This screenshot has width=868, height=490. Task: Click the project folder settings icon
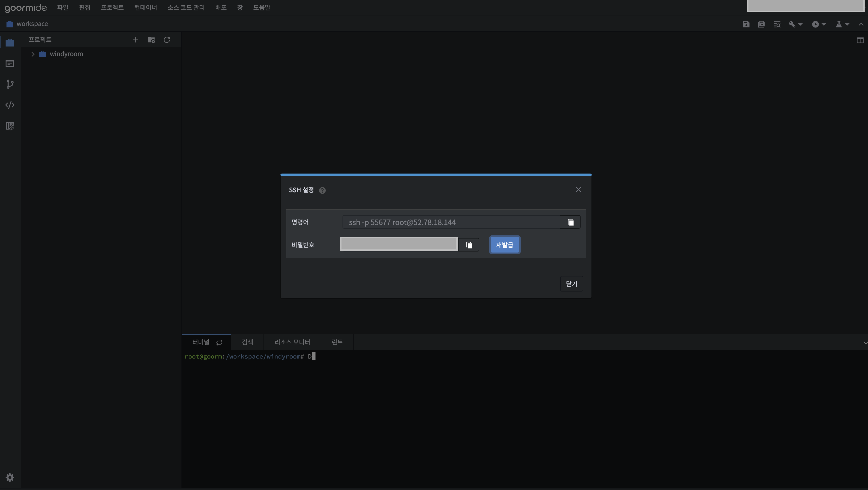[x=151, y=40]
